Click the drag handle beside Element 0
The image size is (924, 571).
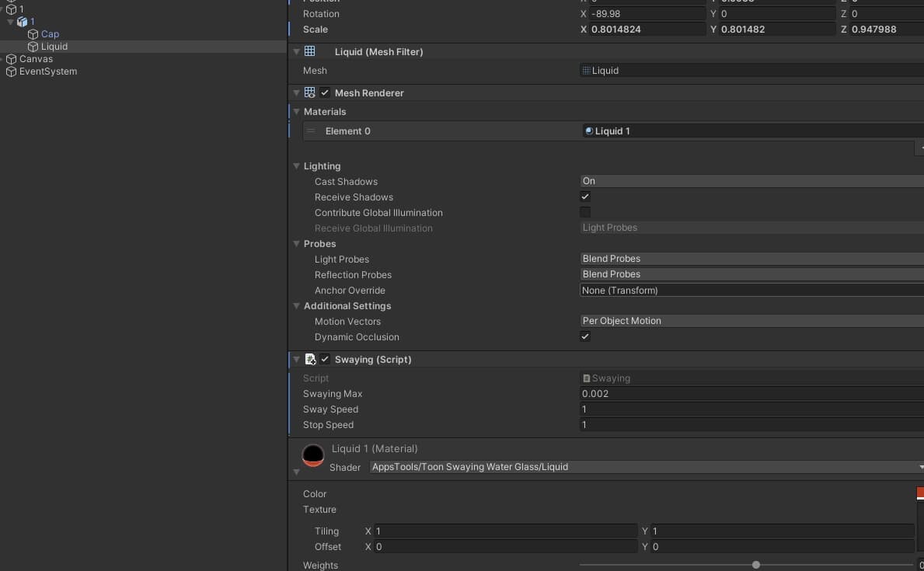coord(311,131)
